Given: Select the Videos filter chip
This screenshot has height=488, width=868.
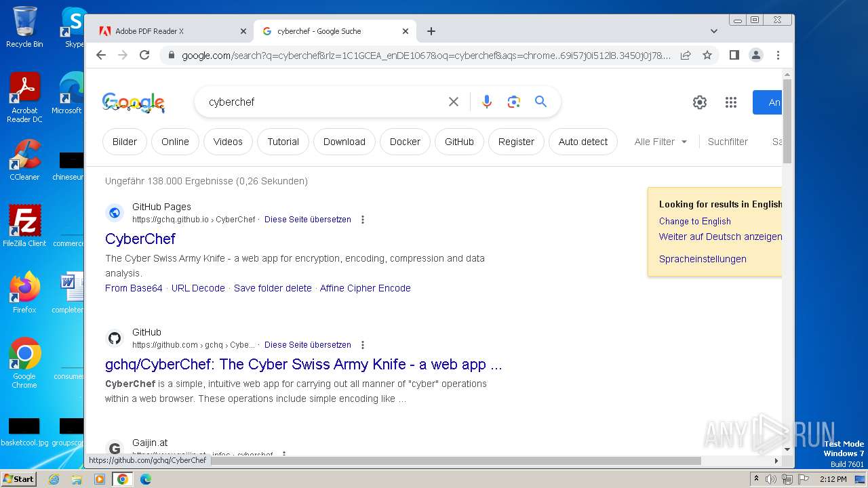Looking at the screenshot, I should (x=228, y=142).
